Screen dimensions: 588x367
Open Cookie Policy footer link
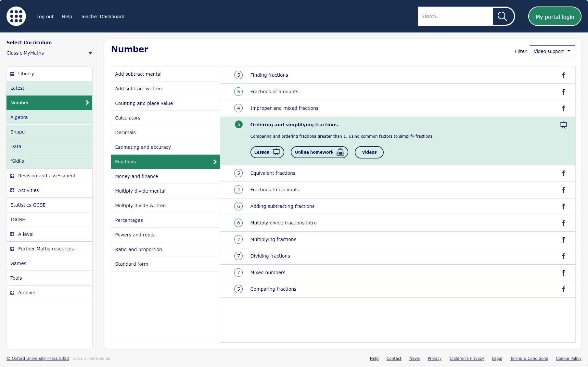[x=569, y=359]
